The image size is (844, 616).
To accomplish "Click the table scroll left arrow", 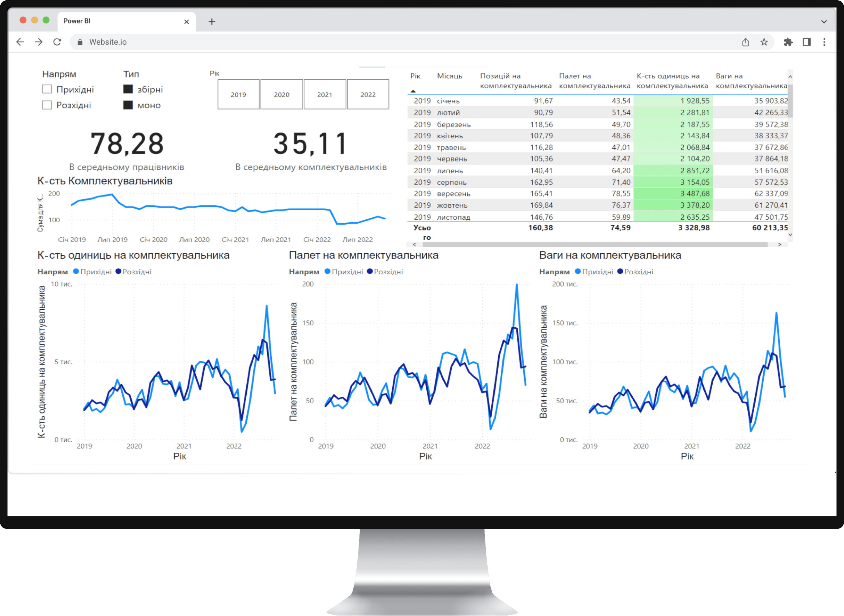I will click(x=414, y=245).
